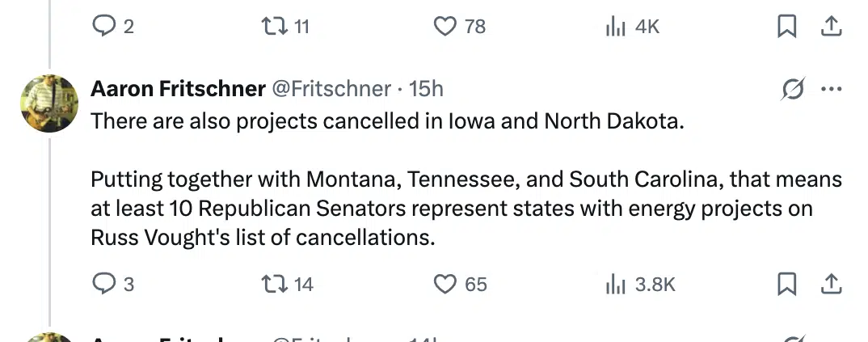Repost the tweet showing 14 reposts
868x342 pixels.
pyautogui.click(x=272, y=284)
